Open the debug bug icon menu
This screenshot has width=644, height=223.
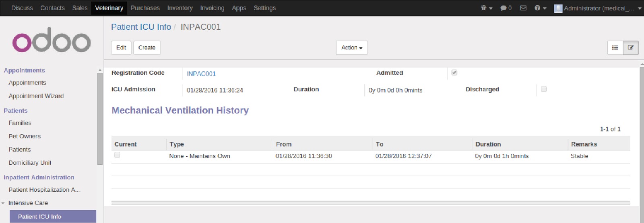click(486, 8)
